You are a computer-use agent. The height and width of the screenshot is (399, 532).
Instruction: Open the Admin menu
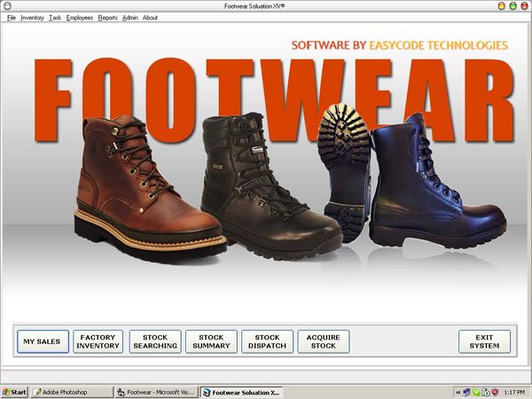coord(130,17)
